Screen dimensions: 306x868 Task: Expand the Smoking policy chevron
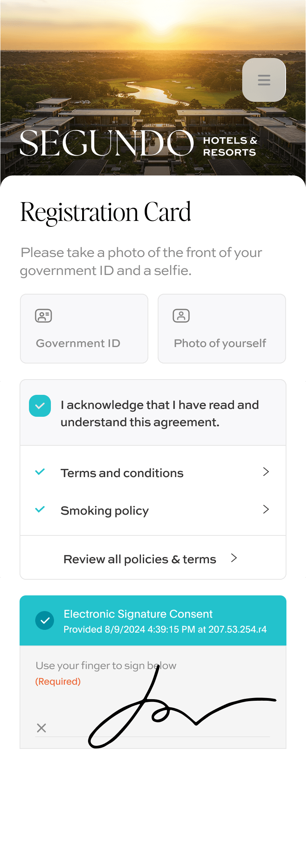point(266,510)
